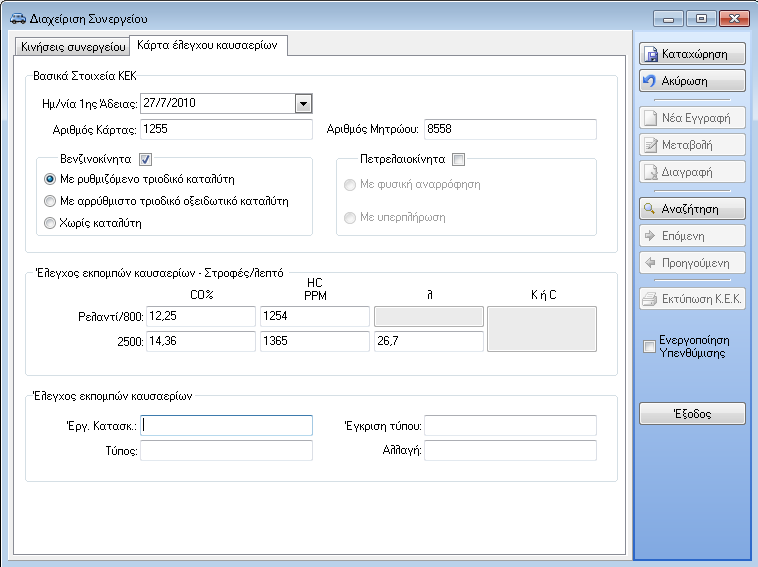Viewport: 758px width, 567px height.
Task: Select Με ρυθμιζόμενο τριοδικό καταλύτη radio
Action: point(49,179)
